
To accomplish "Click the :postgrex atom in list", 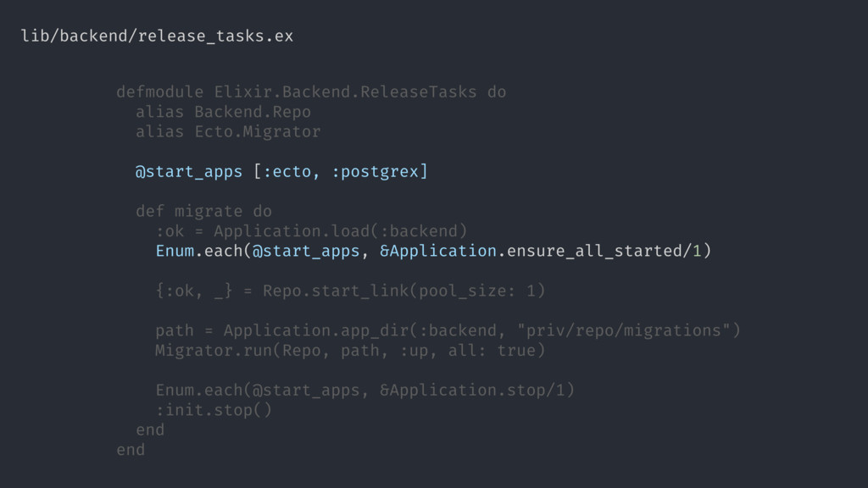I will coord(375,172).
